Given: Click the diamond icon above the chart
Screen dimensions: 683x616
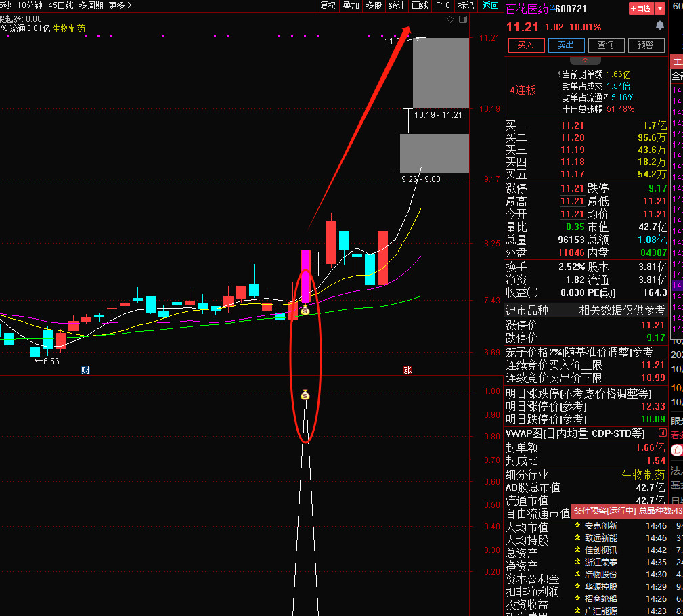Looking at the screenshot, I should [x=451, y=20].
